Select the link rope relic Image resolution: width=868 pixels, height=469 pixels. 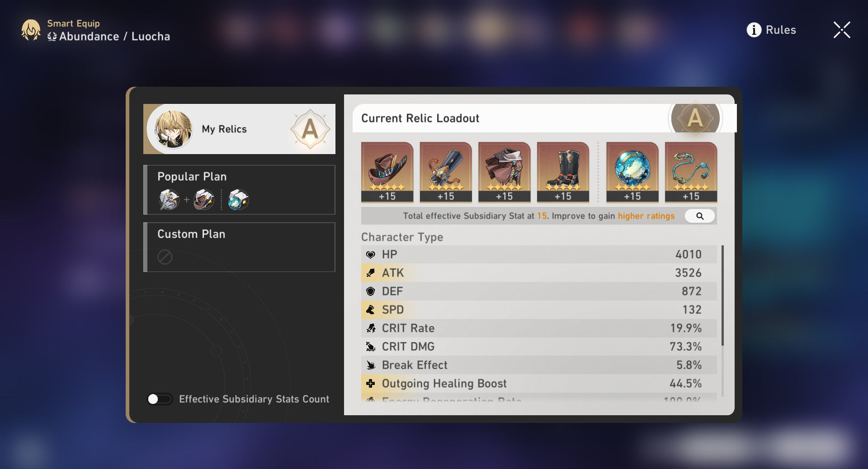point(691,172)
